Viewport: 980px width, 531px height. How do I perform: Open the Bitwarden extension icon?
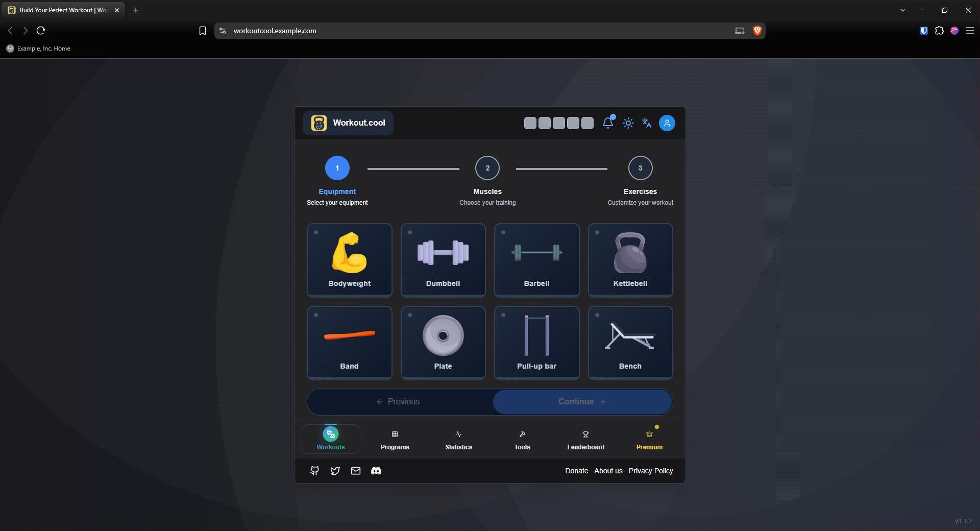(924, 31)
